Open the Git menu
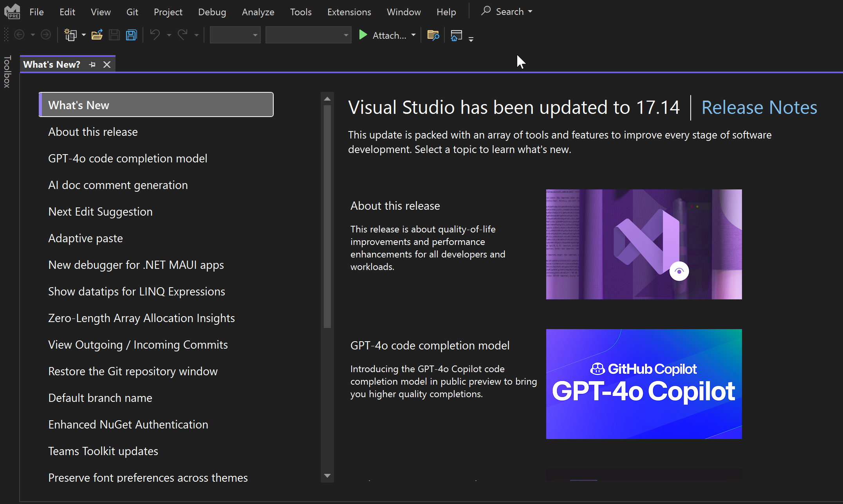The height and width of the screenshot is (504, 843). click(x=132, y=12)
